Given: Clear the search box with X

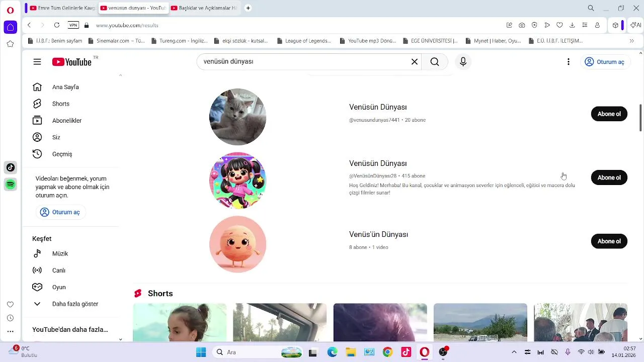Looking at the screenshot, I should click(415, 62).
